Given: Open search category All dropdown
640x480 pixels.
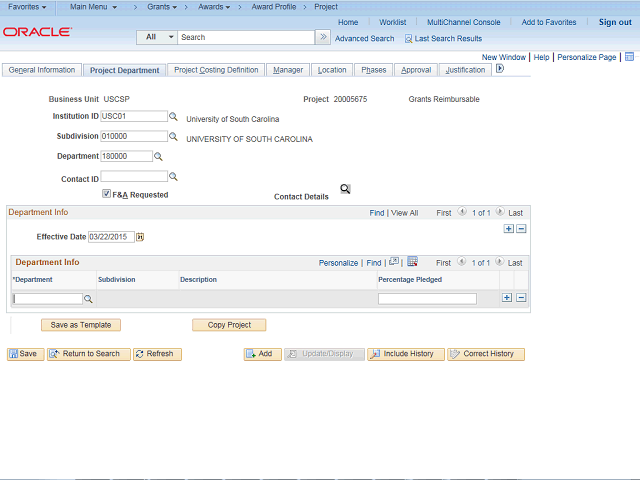Looking at the screenshot, I should (157, 37).
